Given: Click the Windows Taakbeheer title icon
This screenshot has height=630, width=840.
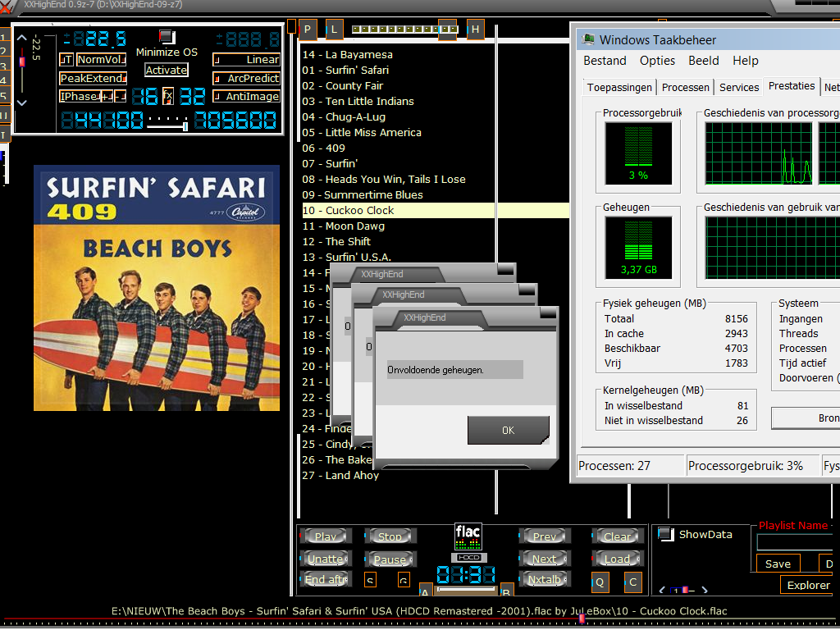Looking at the screenshot, I should (x=589, y=39).
